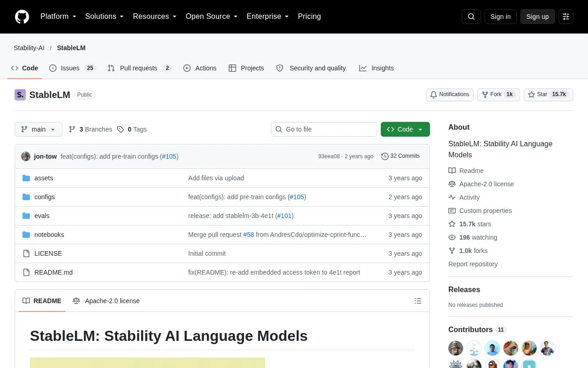Screen dimensions: 588x368
Task: Open the 32 Commits history
Action: click(401, 156)
